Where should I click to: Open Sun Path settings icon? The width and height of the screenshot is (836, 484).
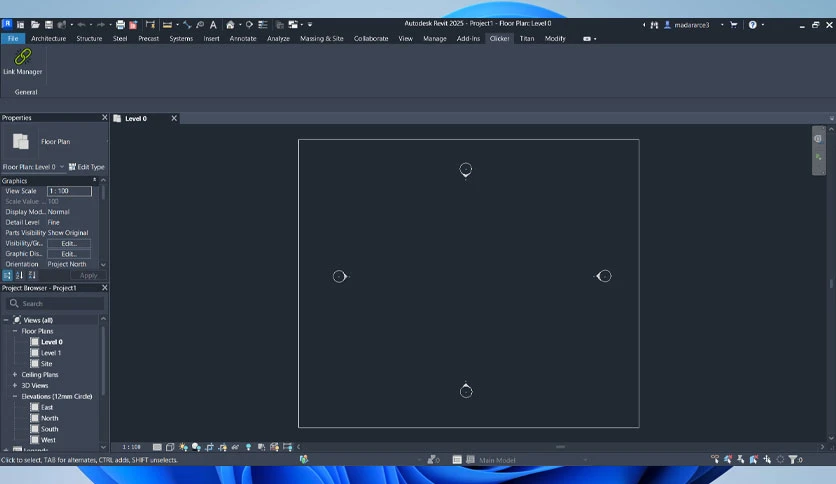(183, 447)
